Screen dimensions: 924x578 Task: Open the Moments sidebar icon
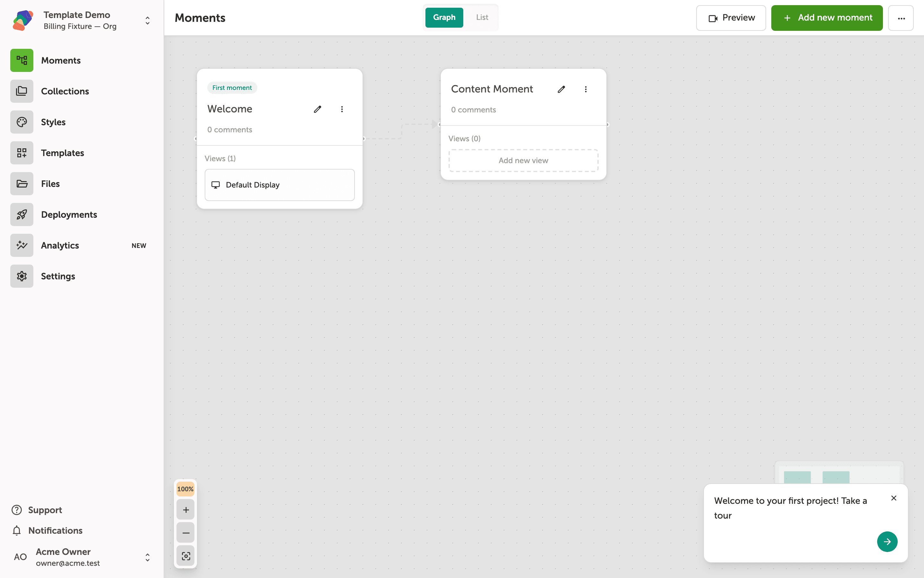(22, 60)
